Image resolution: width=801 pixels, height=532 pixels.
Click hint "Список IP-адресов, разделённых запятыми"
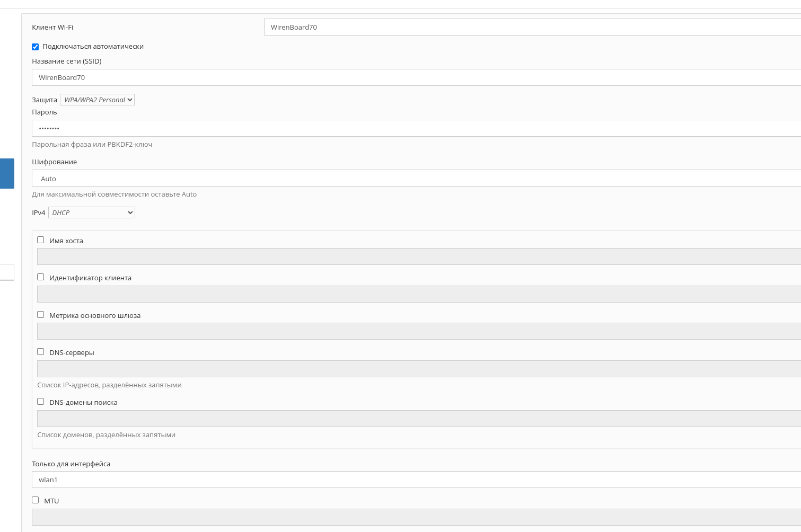[110, 385]
